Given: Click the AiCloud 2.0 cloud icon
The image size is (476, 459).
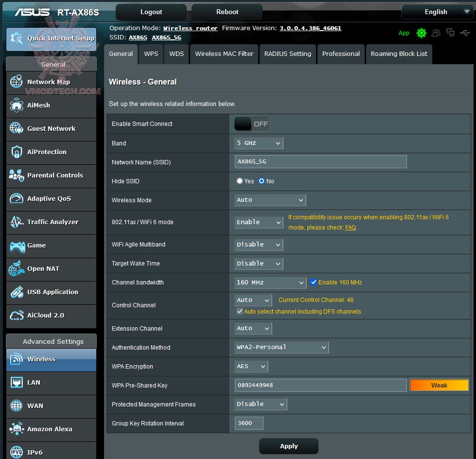Looking at the screenshot, I should tap(17, 316).
